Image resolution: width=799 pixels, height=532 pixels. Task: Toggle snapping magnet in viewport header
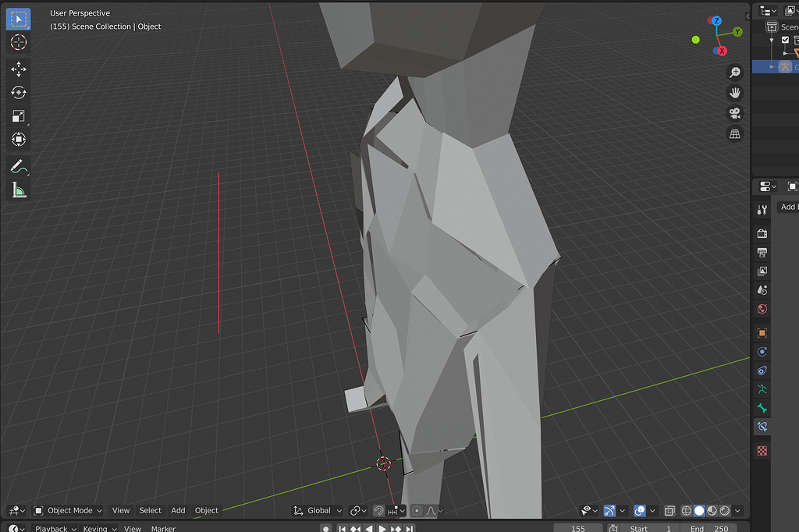pyautogui.click(x=378, y=511)
